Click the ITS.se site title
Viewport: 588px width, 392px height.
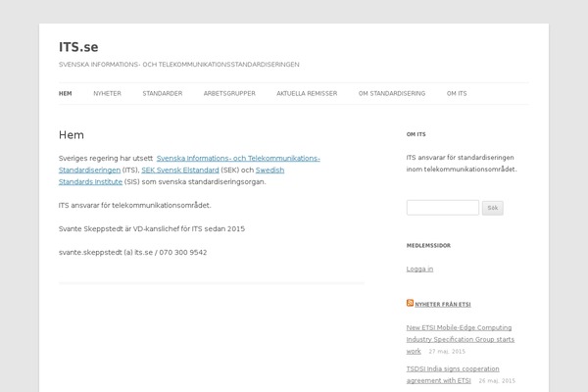78,47
